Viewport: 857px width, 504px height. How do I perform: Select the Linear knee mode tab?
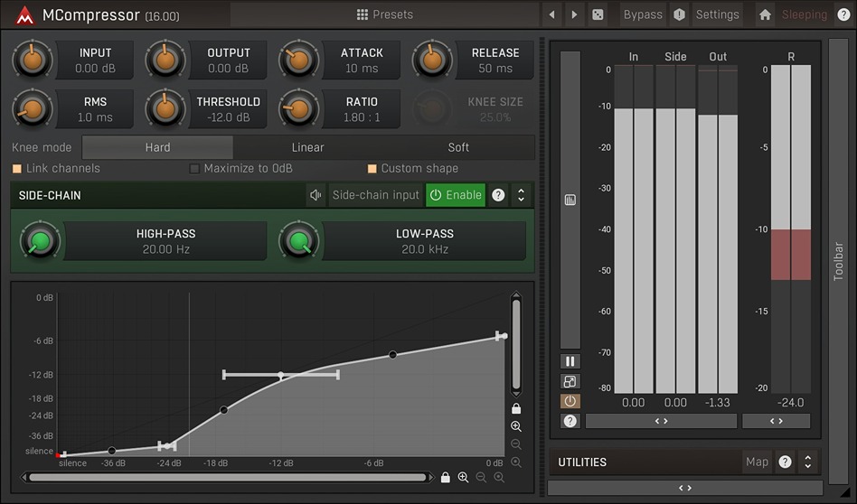click(307, 147)
